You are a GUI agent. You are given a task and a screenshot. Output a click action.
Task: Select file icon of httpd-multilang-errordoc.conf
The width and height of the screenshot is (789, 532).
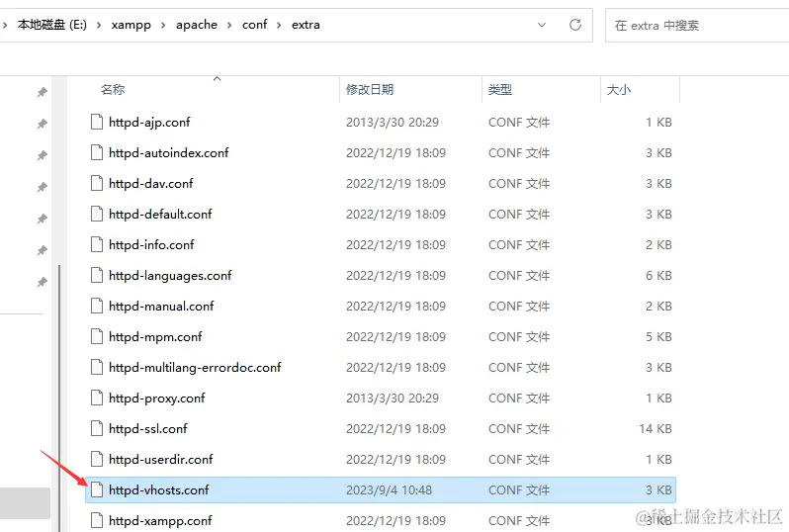click(97, 368)
